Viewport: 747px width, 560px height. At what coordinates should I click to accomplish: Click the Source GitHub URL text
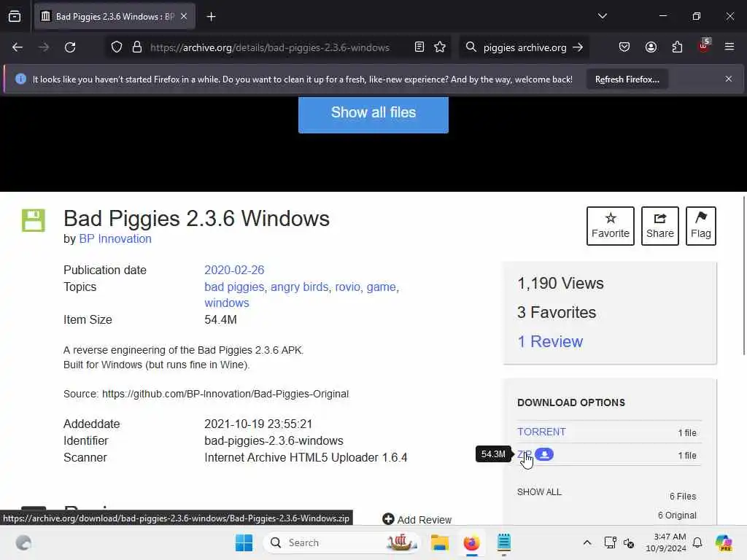point(225,394)
